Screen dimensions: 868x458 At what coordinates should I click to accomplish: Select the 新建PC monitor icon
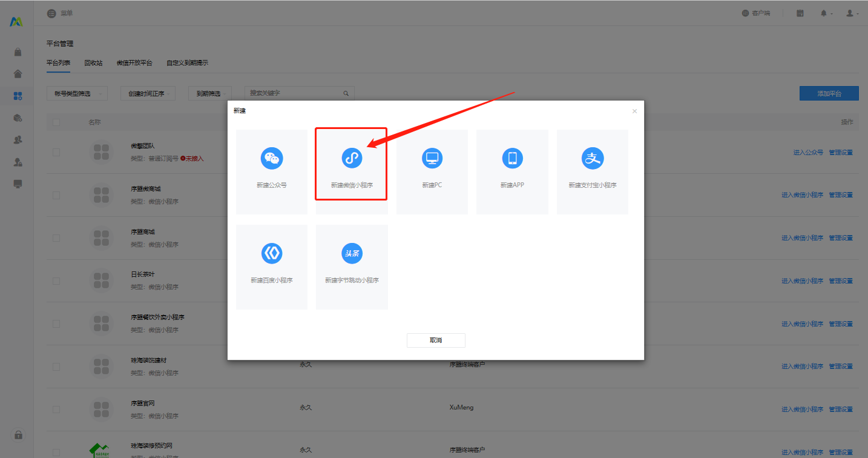[432, 158]
